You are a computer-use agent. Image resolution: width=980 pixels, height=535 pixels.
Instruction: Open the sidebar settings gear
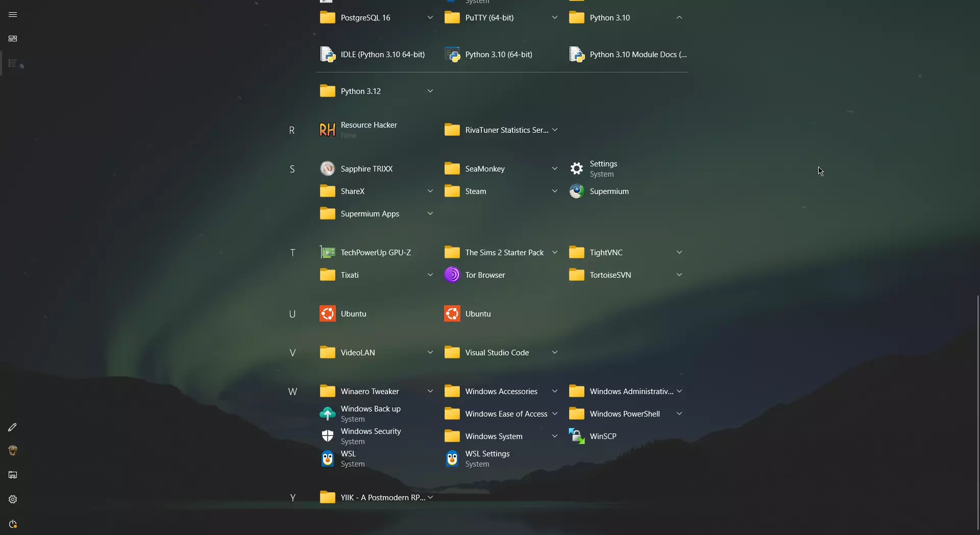13,499
